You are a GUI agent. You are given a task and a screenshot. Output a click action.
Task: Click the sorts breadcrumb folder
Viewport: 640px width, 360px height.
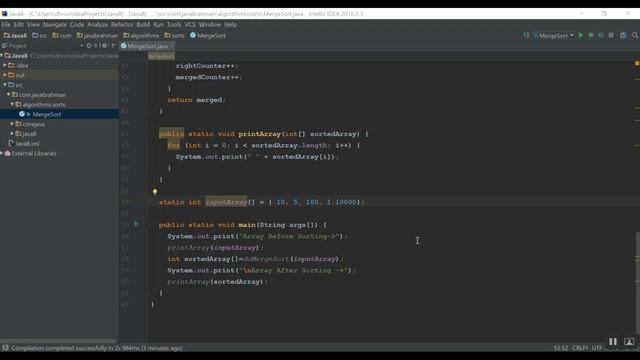174,36
